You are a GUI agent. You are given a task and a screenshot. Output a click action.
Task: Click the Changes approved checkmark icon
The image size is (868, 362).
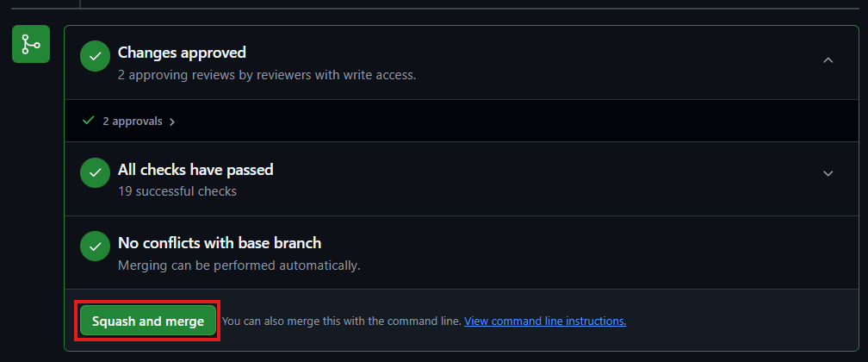coord(95,57)
